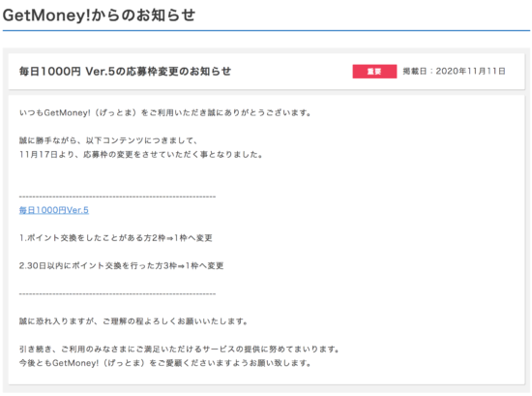Click item 1.ポイント交換をしたことがある方
This screenshot has width=532, height=396.
point(116,238)
